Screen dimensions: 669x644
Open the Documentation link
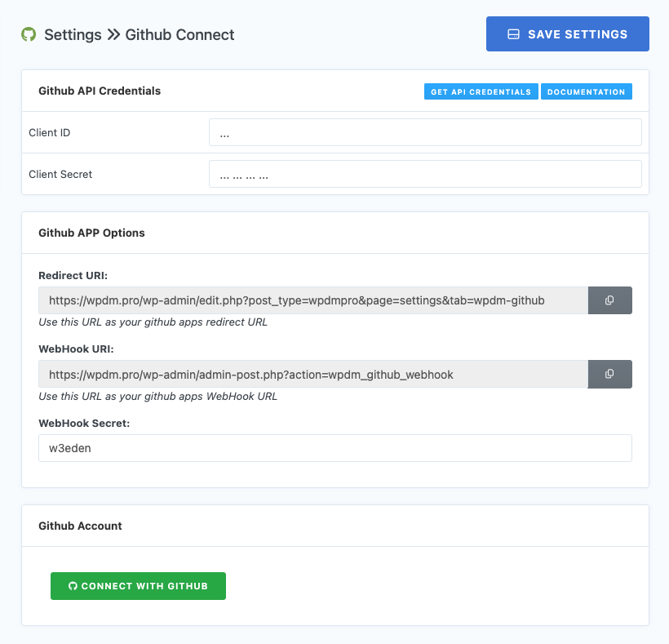[586, 91]
